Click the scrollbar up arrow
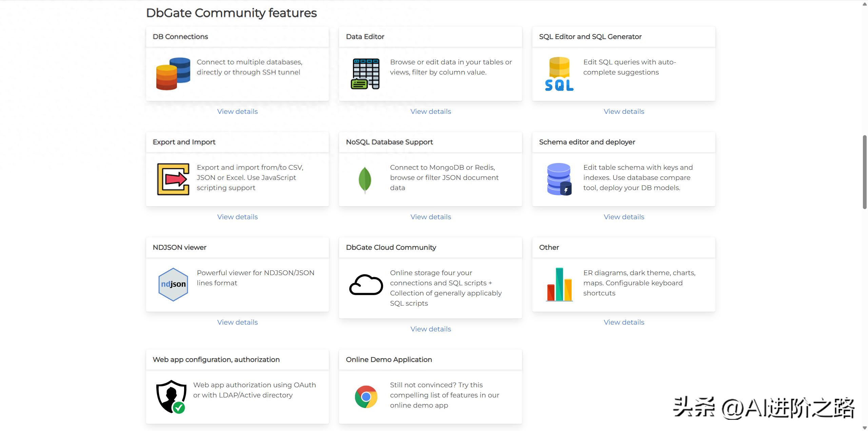The height and width of the screenshot is (431, 868). click(865, 3)
